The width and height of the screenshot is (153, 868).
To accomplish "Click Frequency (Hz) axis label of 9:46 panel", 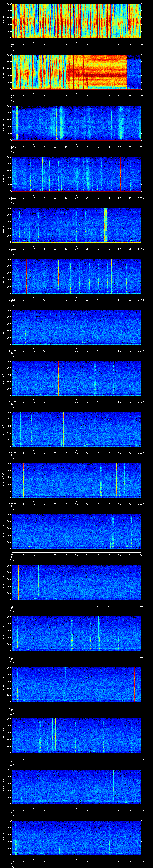I will (x=3, y=21).
